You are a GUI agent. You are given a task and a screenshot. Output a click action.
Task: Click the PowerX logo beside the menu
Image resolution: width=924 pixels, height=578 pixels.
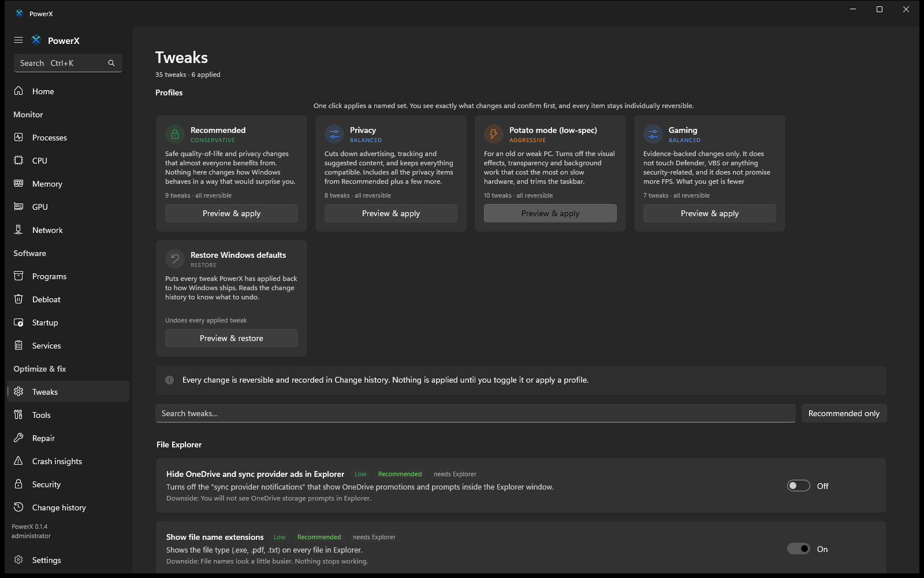tap(36, 40)
